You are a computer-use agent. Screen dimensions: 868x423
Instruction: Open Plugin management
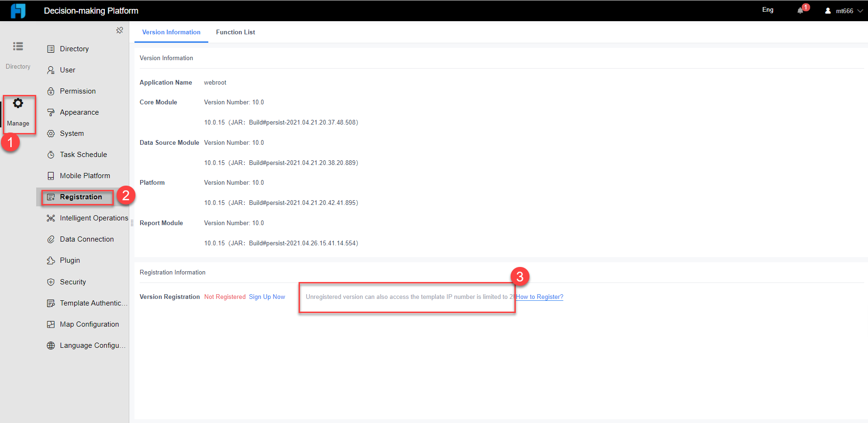70,260
